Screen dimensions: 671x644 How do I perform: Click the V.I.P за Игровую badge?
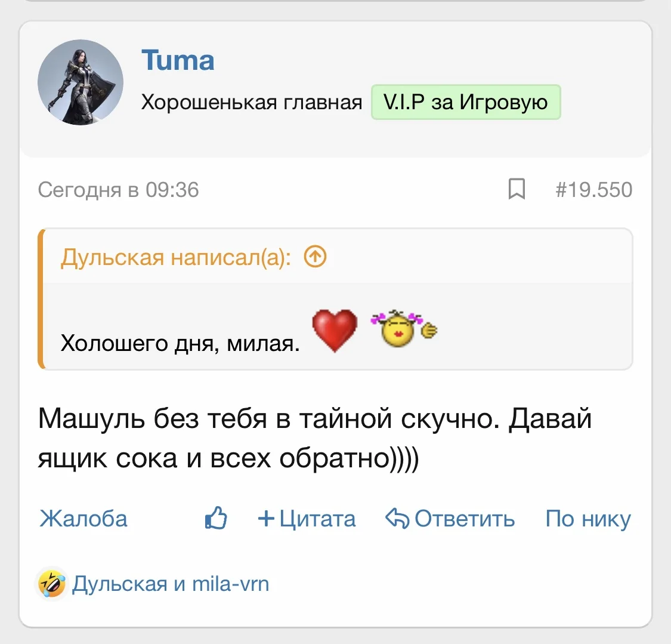click(466, 102)
